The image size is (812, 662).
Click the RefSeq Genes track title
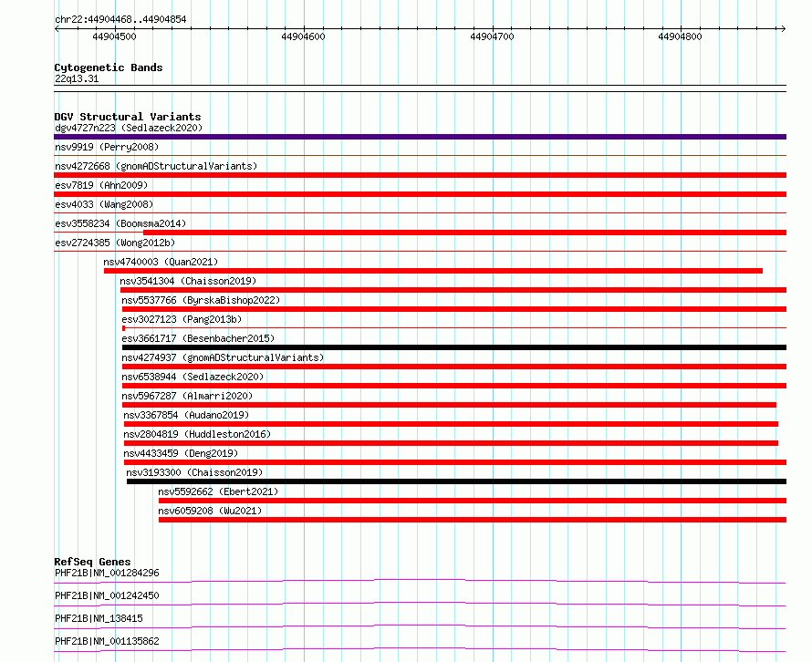pos(92,562)
